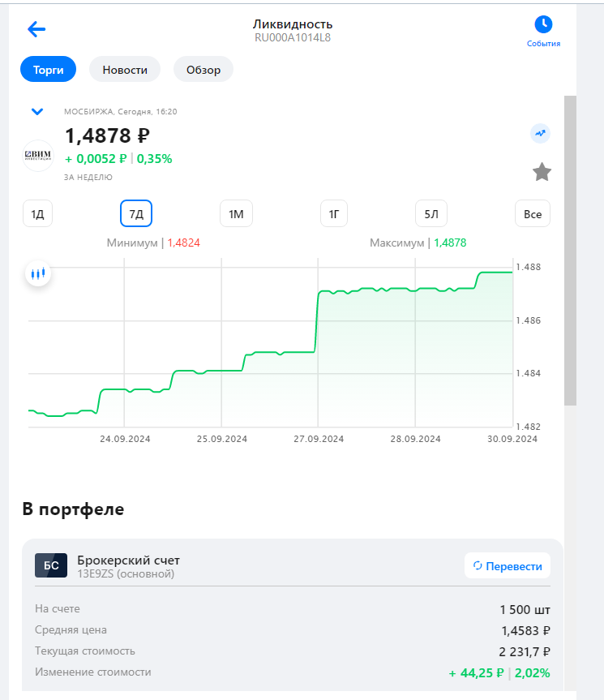This screenshot has width=604, height=700.
Task: Go back using the blue arrow
Action: tap(36, 29)
